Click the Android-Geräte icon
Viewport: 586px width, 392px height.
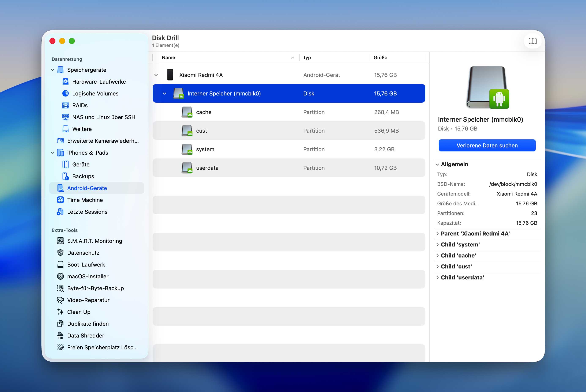point(60,188)
